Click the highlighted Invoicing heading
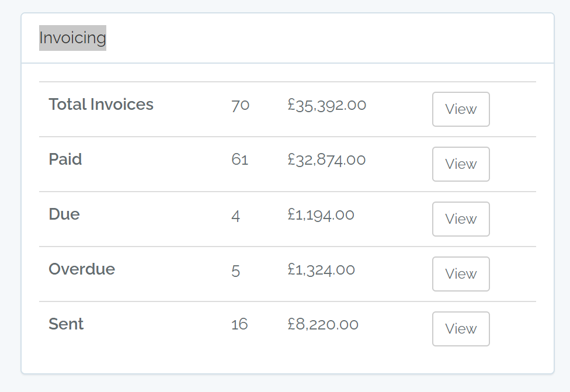 (72, 38)
